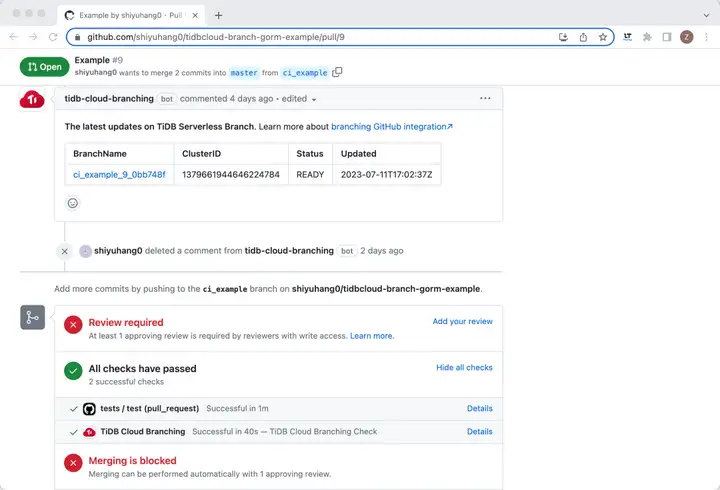Open the tab search chevron
The height and width of the screenshot is (490, 720).
[706, 15]
